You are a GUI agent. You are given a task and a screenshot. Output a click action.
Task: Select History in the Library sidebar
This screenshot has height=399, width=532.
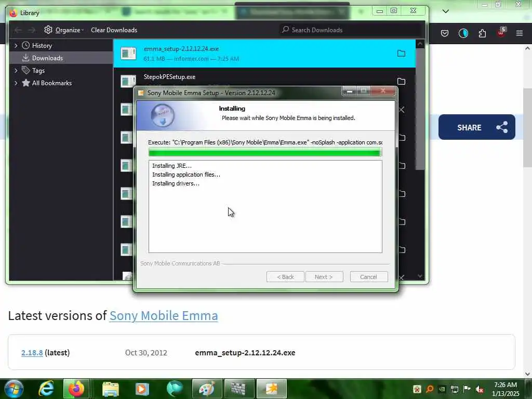point(42,46)
